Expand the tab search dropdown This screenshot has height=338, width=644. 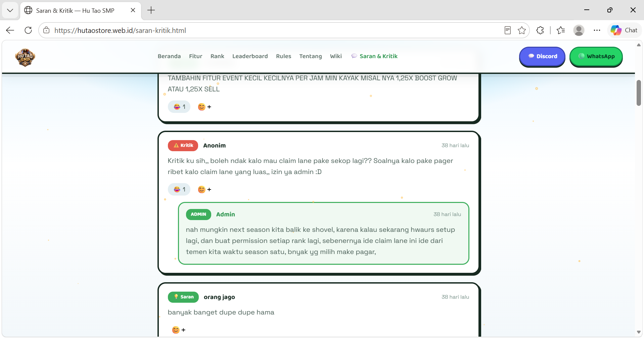point(10,10)
